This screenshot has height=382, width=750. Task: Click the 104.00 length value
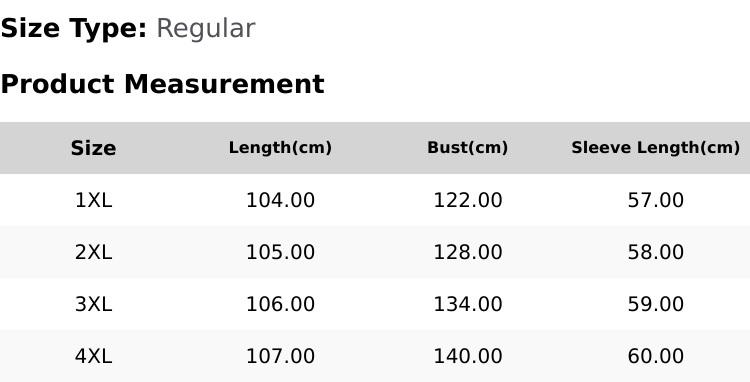(280, 200)
